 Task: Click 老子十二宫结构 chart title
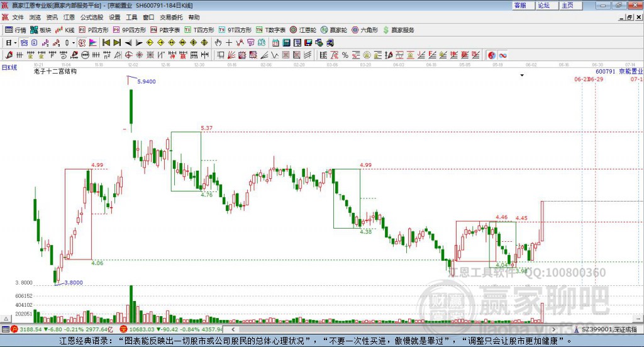55,72
